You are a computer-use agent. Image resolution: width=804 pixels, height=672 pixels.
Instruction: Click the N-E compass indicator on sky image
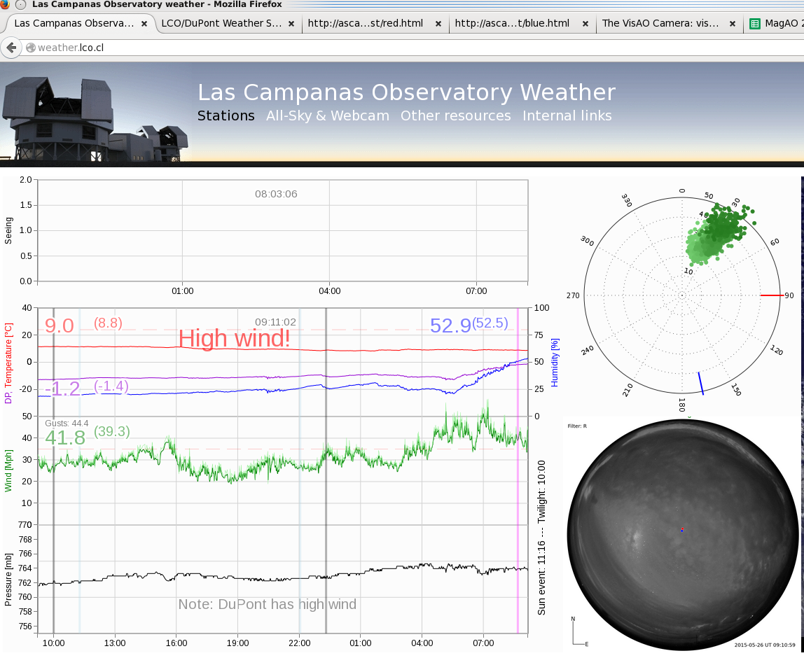[579, 632]
